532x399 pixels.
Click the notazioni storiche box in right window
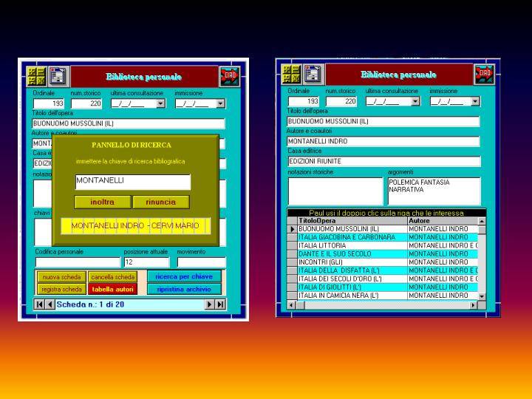[335, 191]
